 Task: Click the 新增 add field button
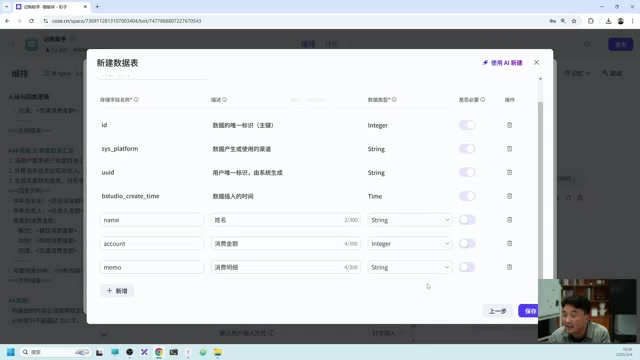(117, 291)
